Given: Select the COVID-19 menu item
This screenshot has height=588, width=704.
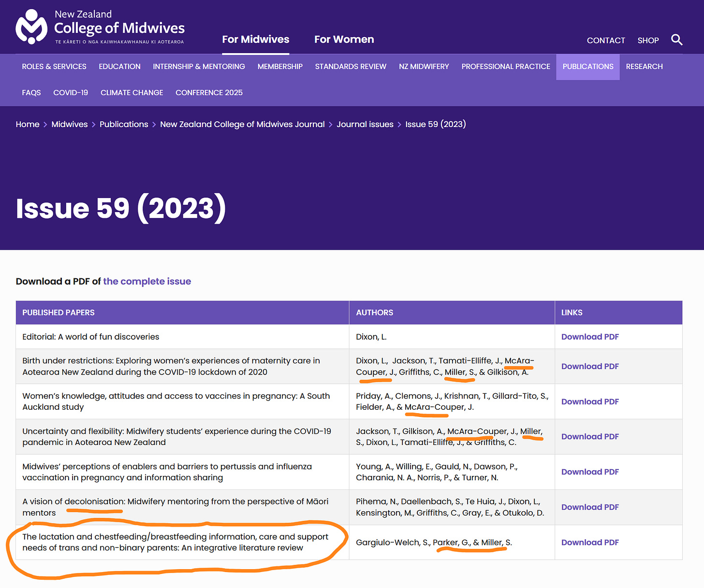Looking at the screenshot, I should tap(71, 93).
